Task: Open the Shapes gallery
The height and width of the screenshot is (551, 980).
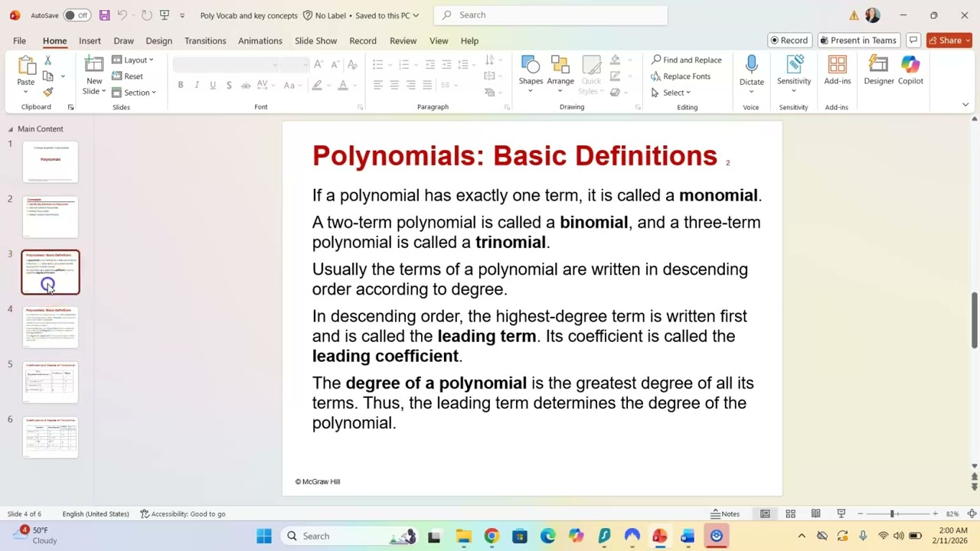Action: point(531,73)
